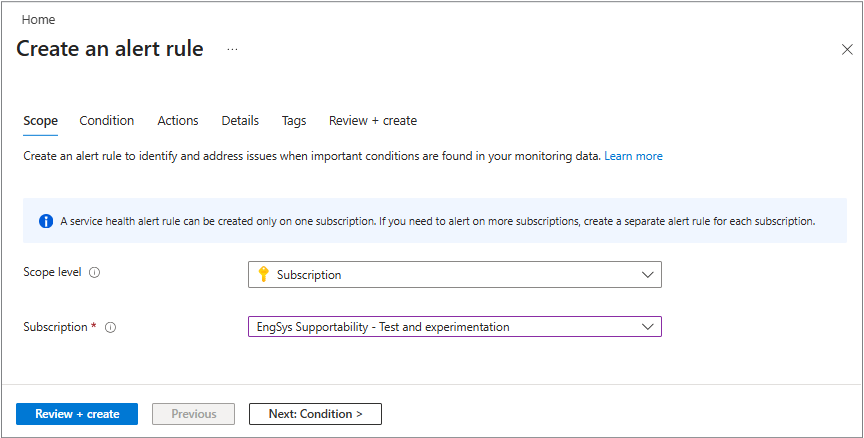Open the Review + create tab
Image resolution: width=864 pixels, height=438 pixels.
pos(373,121)
